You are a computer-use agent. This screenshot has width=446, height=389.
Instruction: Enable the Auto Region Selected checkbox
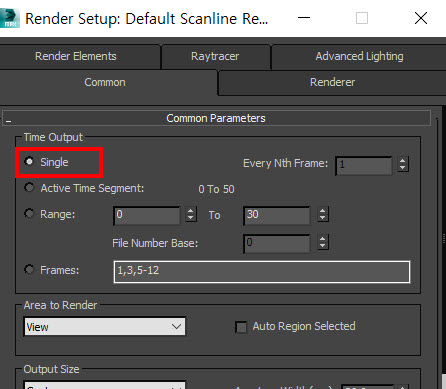pos(241,327)
